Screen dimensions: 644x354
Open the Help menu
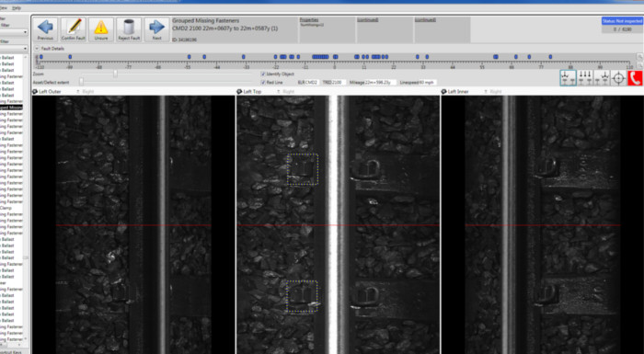tap(17, 7)
